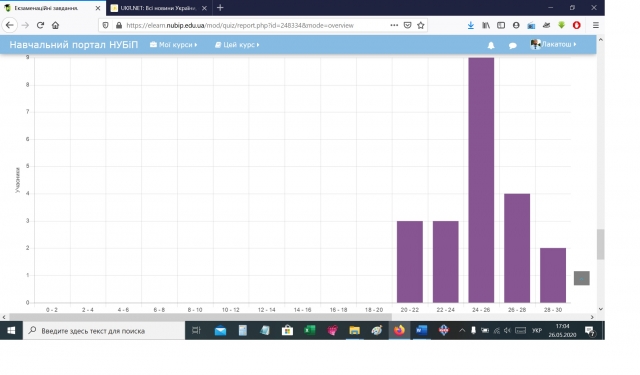This screenshot has height=375, width=640.
Task: Toggle the Firefox sidebar icon
Action: click(501, 25)
